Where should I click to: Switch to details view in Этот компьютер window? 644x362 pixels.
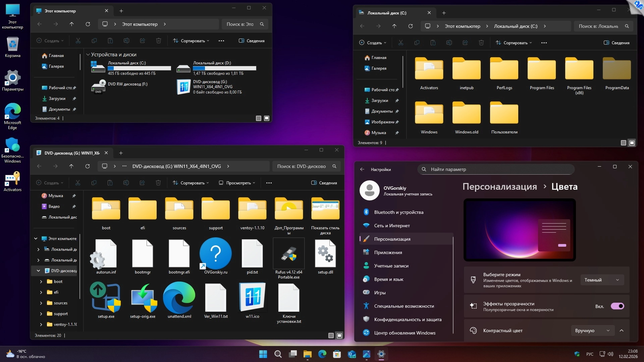(259, 118)
